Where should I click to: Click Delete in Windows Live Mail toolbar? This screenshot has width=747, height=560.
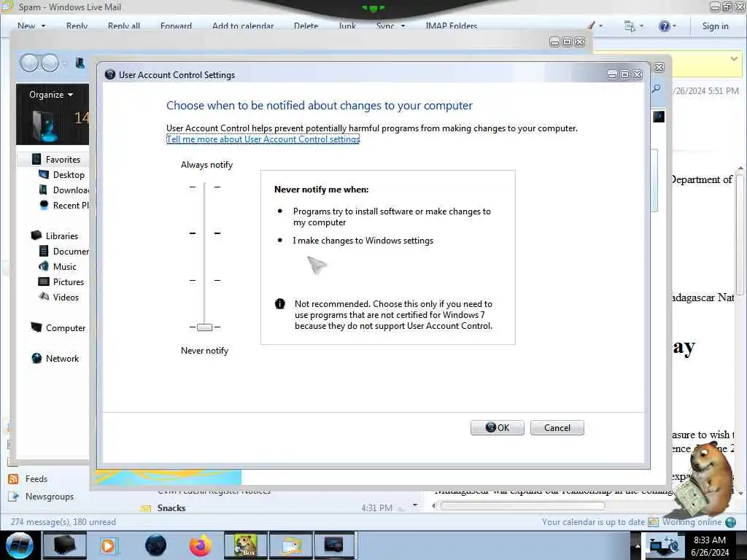tap(306, 26)
